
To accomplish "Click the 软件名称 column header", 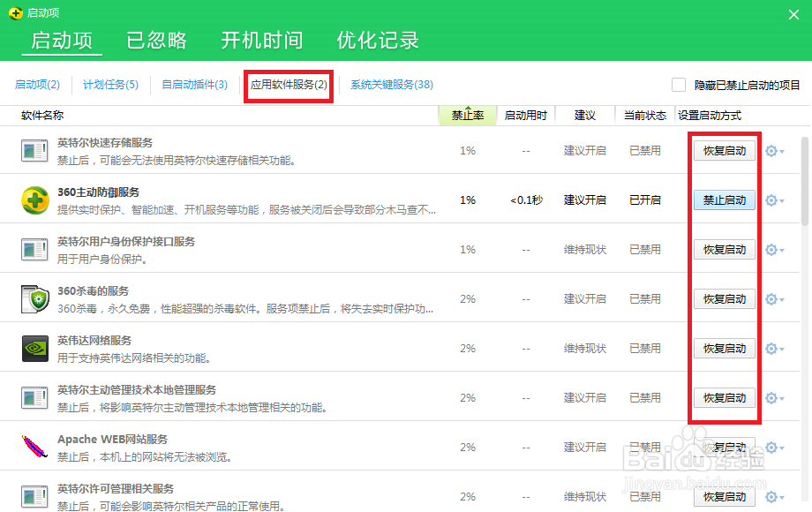I will [42, 116].
